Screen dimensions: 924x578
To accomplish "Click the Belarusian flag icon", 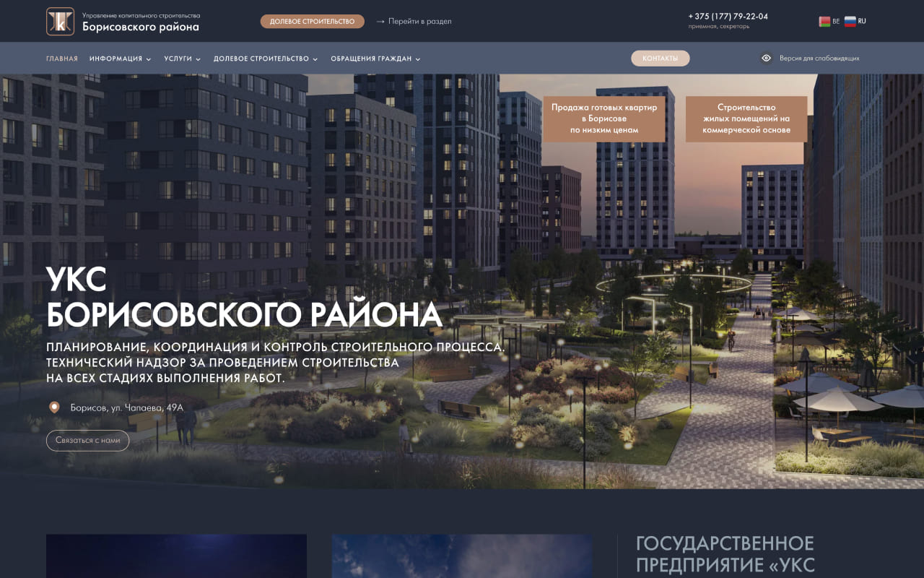I will coord(824,22).
